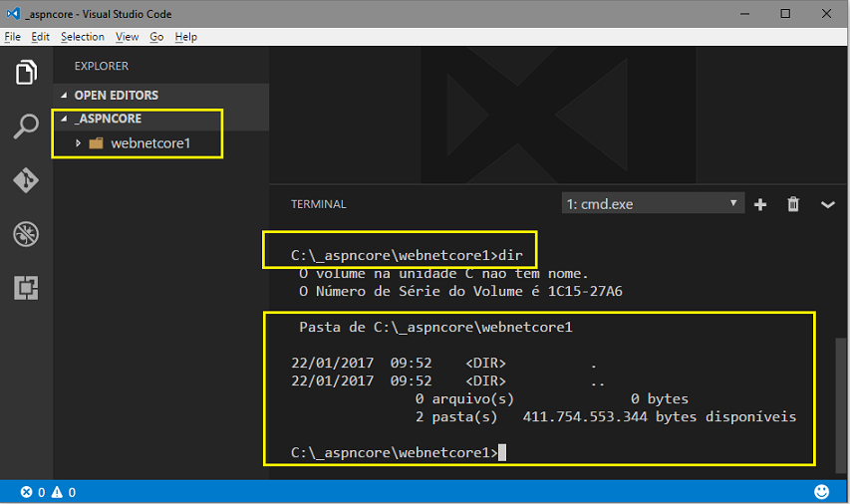
Task: Hide the terminal panel with chevron
Action: (x=827, y=205)
